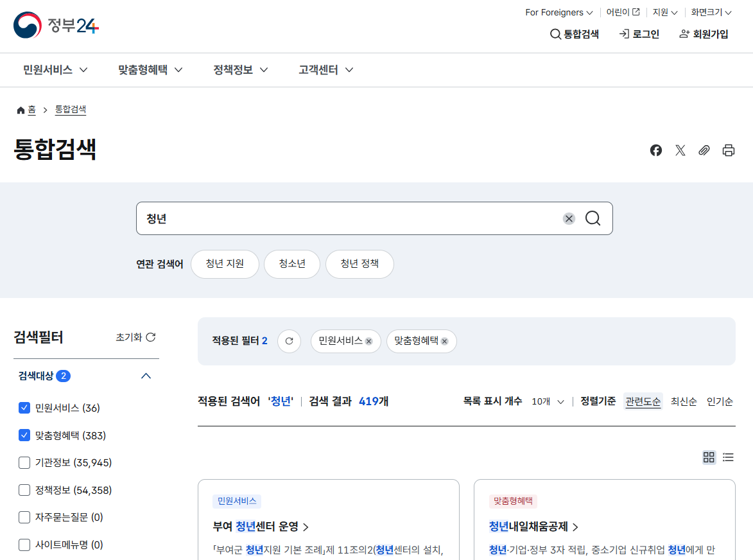Click the 로그인 link
This screenshot has width=753, height=560.
tap(639, 34)
